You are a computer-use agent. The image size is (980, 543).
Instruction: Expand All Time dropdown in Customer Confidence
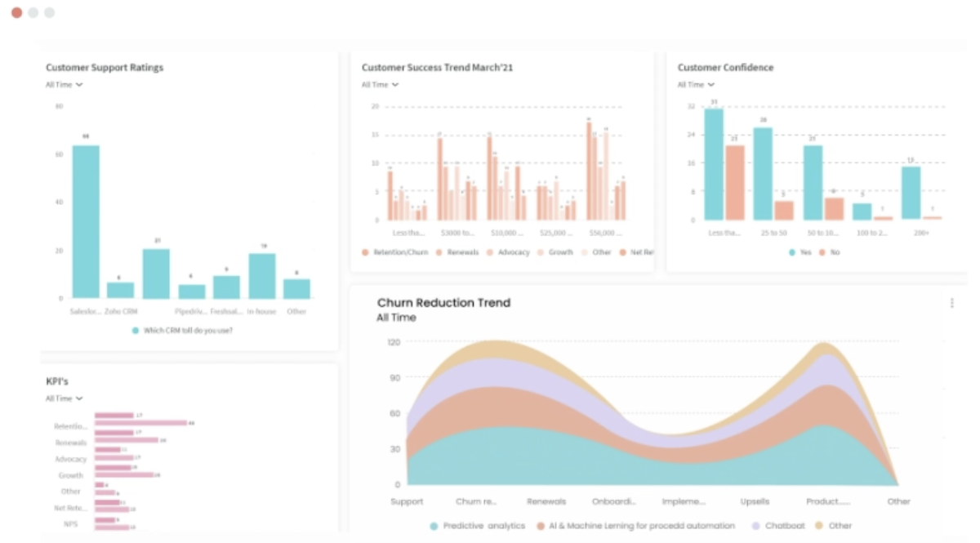click(x=696, y=85)
